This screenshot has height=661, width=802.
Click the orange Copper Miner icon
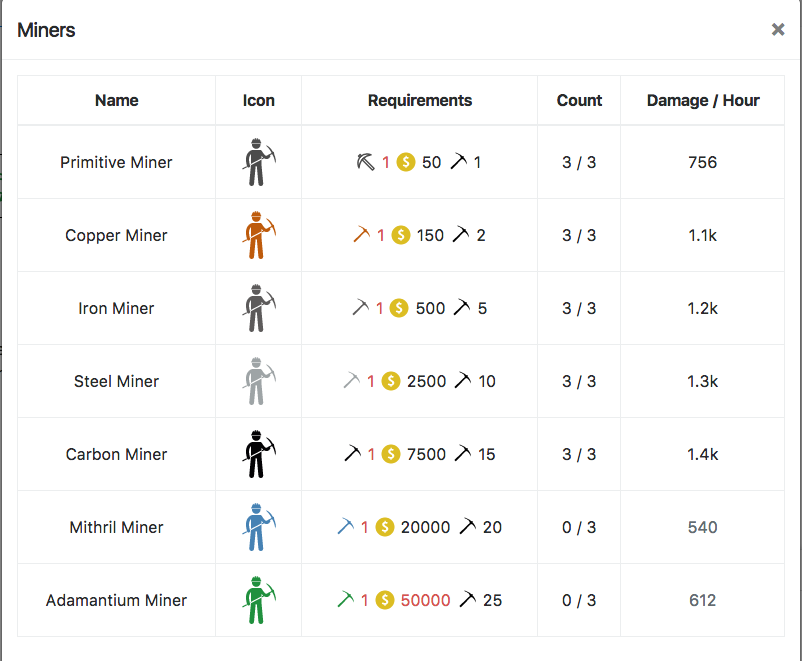tap(258, 235)
